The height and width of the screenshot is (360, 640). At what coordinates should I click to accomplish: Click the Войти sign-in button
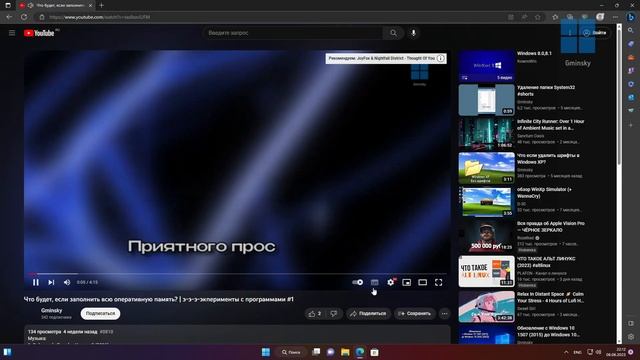(595, 33)
